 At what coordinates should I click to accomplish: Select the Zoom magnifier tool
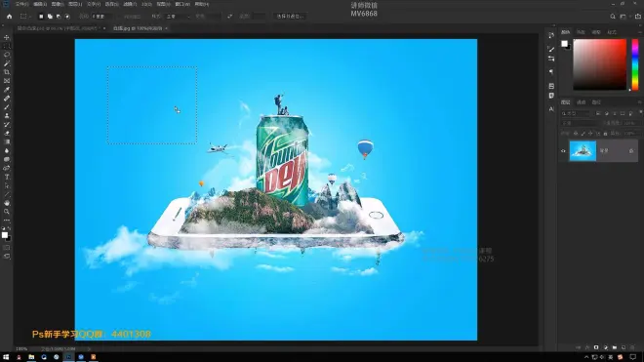7,212
